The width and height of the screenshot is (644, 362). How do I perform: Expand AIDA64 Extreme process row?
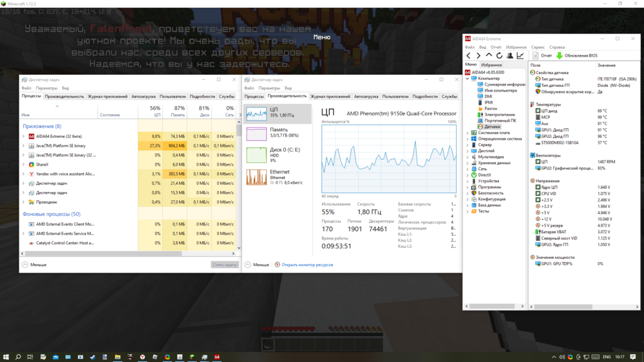pos(23,137)
